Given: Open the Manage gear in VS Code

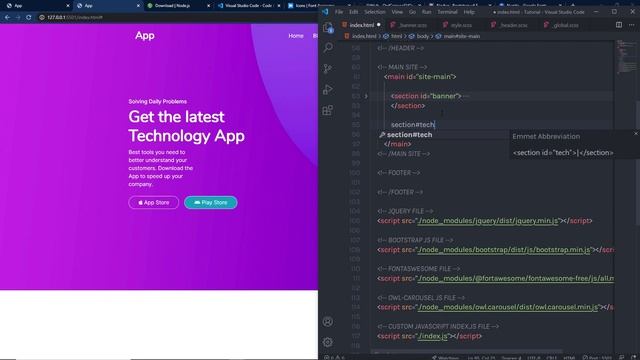Looking at the screenshot, I should [x=328, y=342].
